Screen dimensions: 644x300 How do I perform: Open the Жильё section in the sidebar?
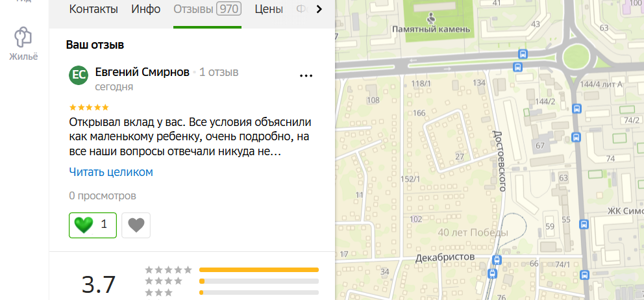(x=23, y=44)
